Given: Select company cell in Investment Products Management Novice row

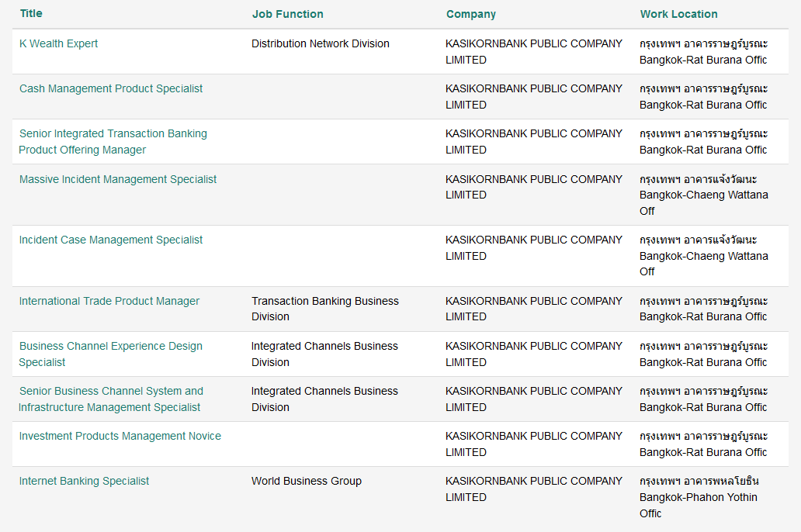Looking at the screenshot, I should point(534,444).
